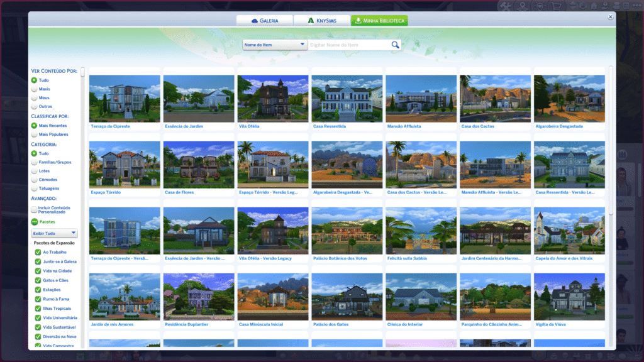
Task: Click the left filter panel scrollbar
Action: 82,72
